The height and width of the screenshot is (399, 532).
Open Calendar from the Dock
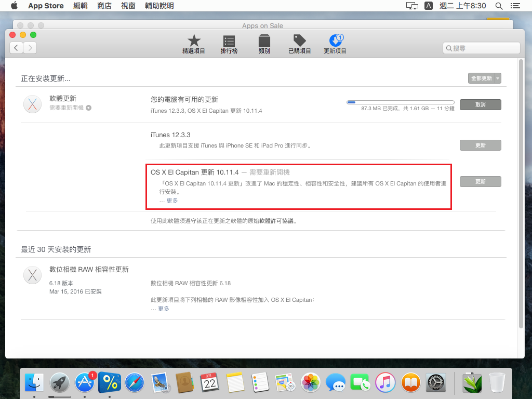[x=210, y=382]
